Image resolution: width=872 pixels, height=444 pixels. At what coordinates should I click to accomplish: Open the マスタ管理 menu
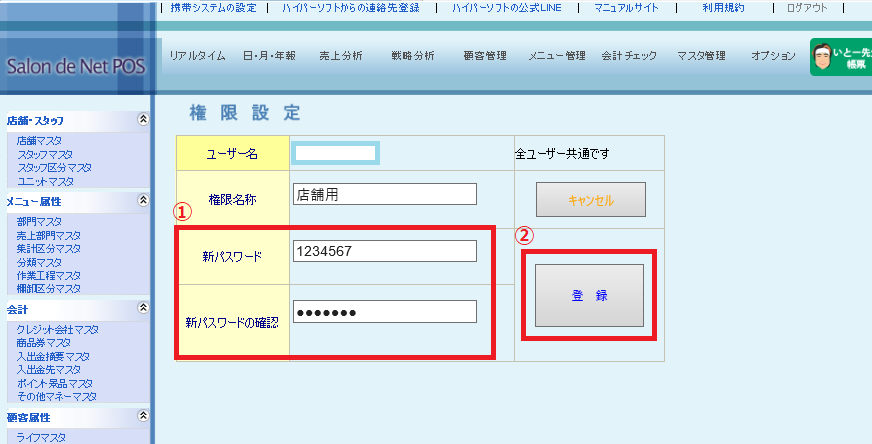coord(700,56)
